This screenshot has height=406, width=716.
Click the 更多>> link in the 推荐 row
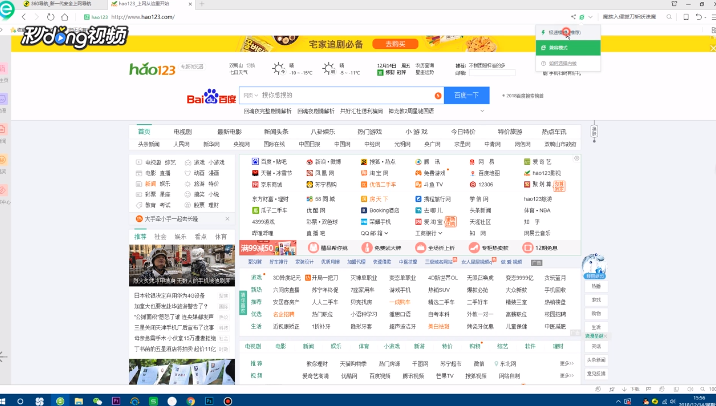pyautogui.click(x=566, y=364)
